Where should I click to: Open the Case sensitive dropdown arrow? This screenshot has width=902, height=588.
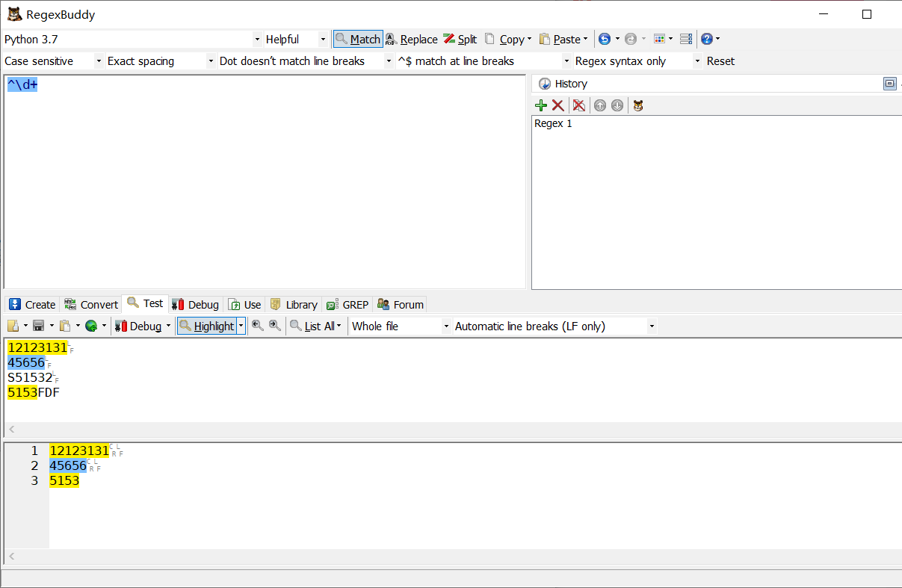click(99, 61)
